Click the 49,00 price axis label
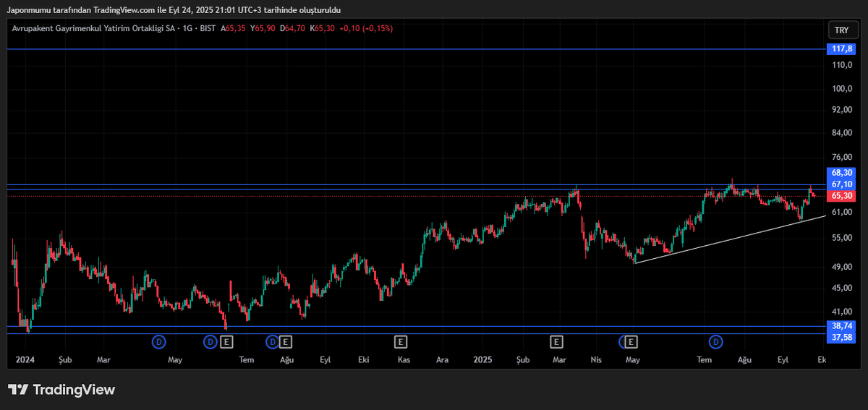Viewport: 868px width, 410px height. 842,267
